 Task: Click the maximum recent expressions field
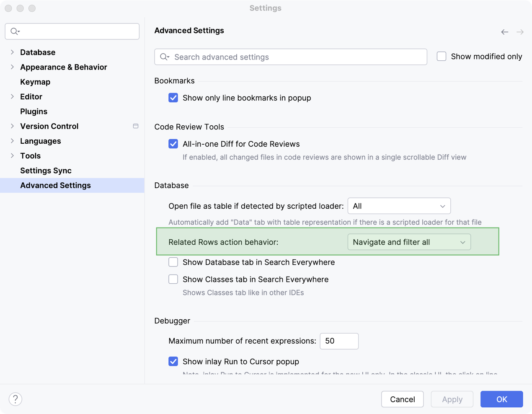pyautogui.click(x=339, y=341)
